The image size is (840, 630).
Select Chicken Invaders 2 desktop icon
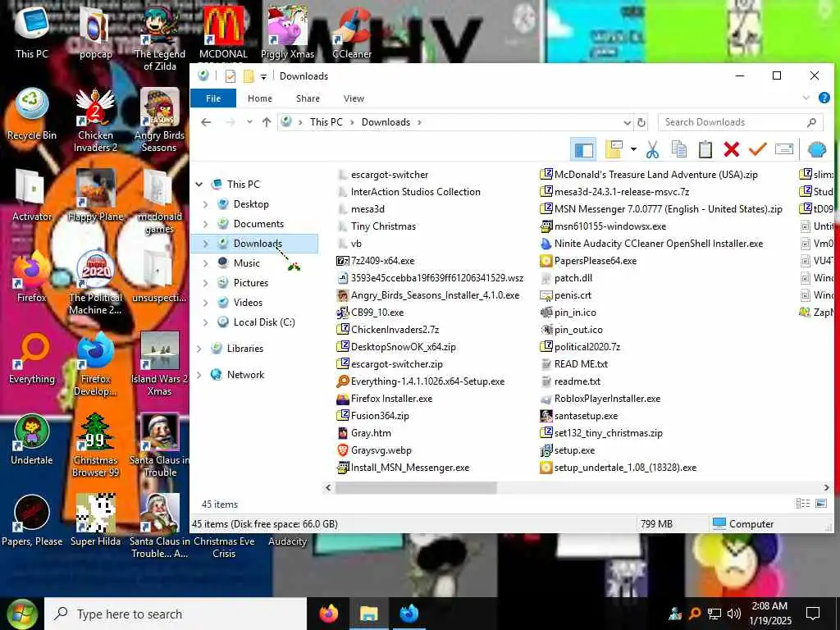coord(95,120)
